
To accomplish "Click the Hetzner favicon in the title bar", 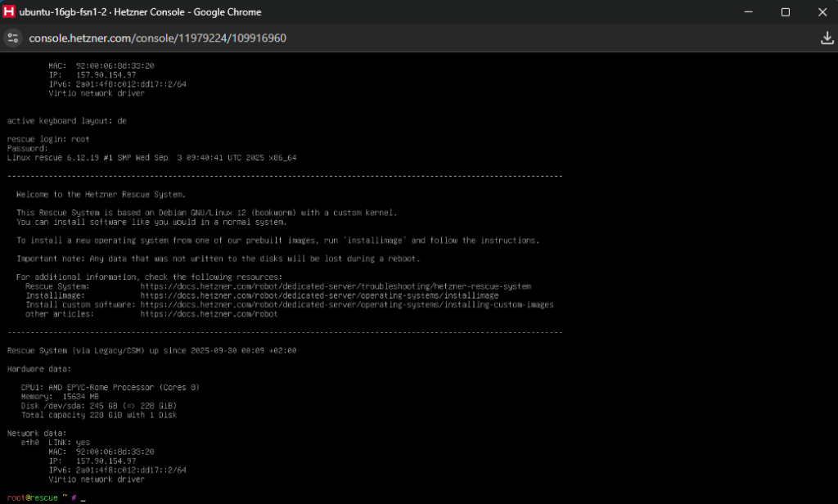I will tap(9, 12).
